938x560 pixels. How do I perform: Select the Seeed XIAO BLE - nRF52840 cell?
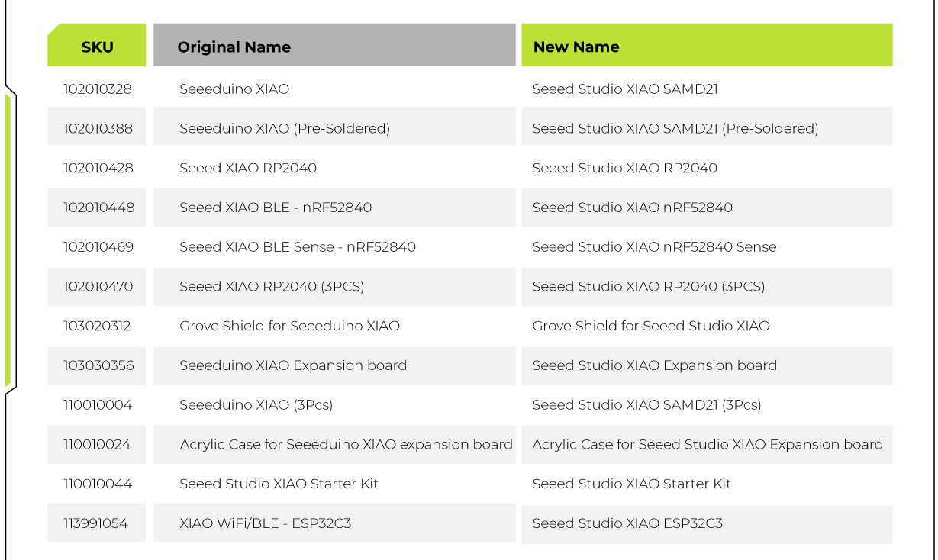tap(276, 208)
